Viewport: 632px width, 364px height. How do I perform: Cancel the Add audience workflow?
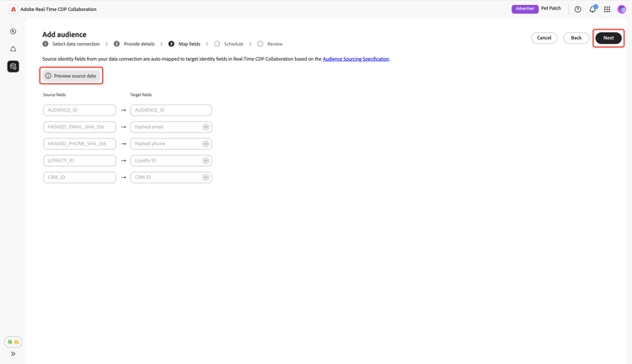(544, 38)
